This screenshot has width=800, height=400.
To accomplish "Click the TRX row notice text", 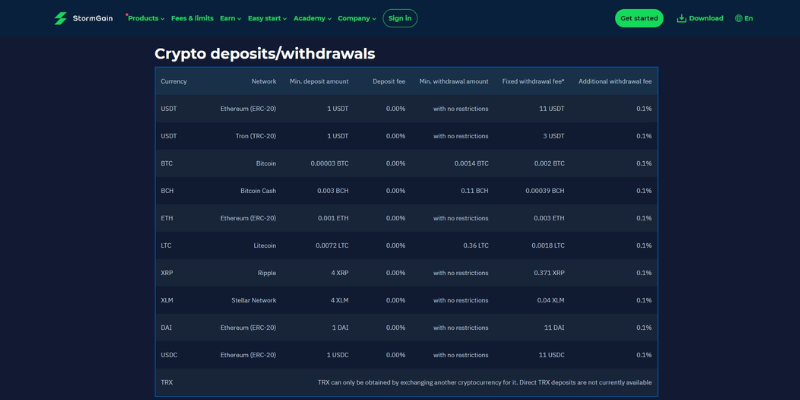I will pyautogui.click(x=484, y=382).
